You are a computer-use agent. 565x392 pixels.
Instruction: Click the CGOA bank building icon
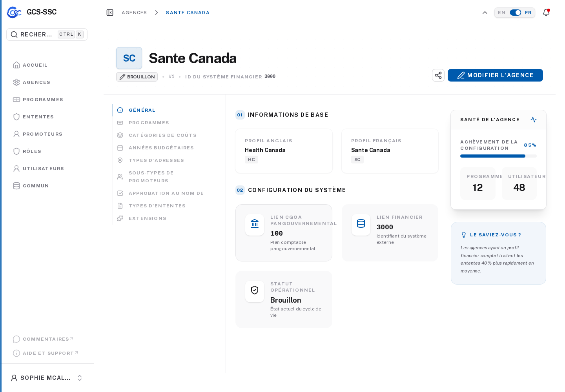pyautogui.click(x=255, y=223)
